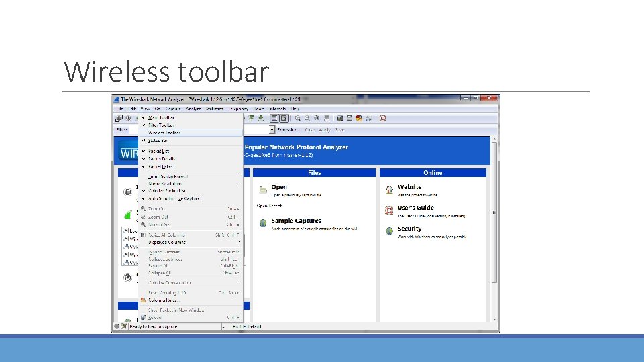
Task: Click the filter toolbar Apply button
Action: (325, 129)
